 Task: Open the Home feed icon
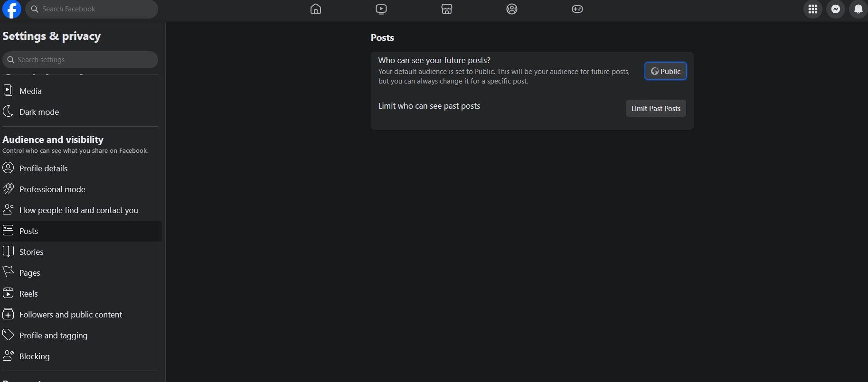[316, 9]
